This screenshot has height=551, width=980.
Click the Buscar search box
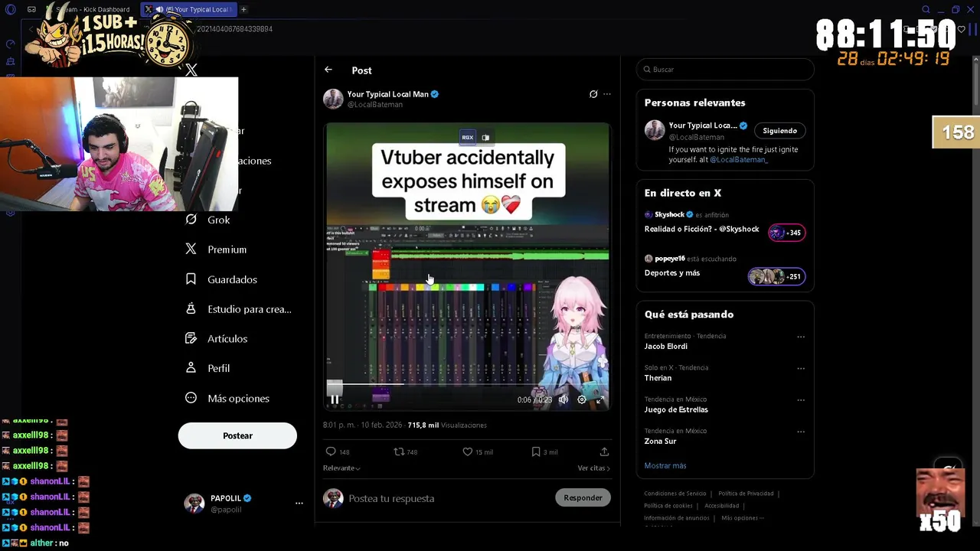725,70
